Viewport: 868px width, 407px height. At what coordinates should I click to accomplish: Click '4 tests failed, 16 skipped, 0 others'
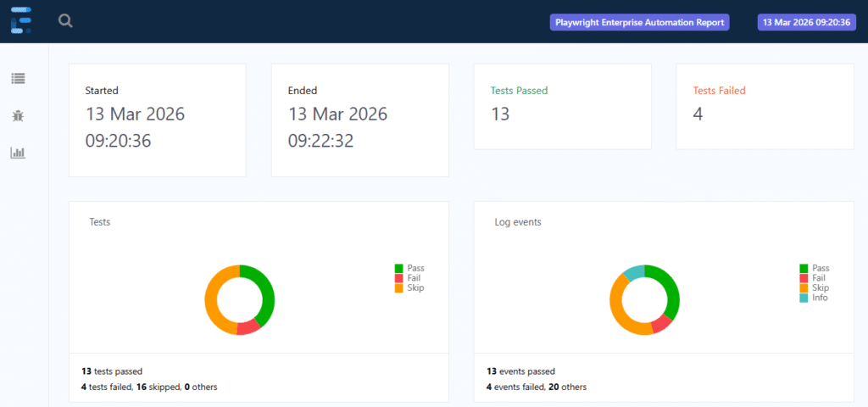click(149, 387)
